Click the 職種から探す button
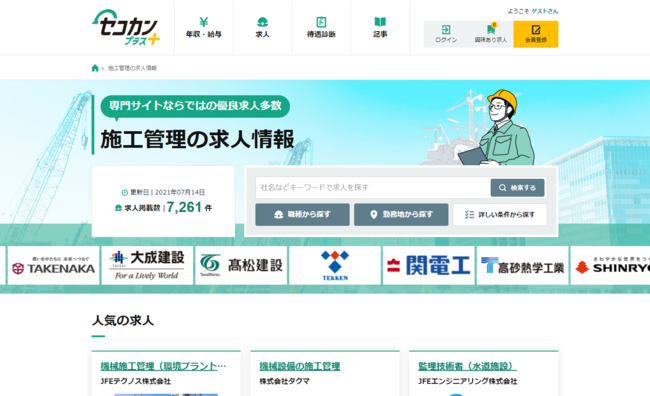 pyautogui.click(x=302, y=214)
